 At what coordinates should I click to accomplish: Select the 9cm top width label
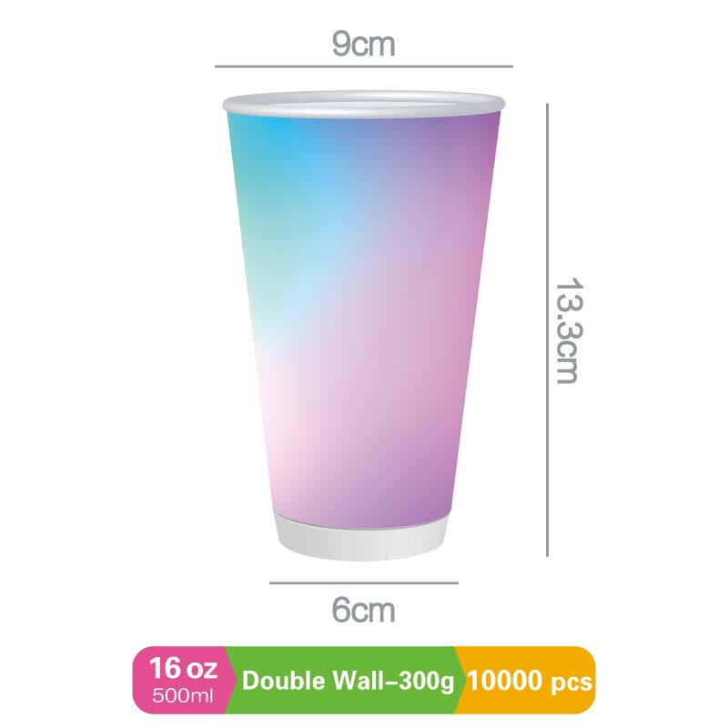point(363,44)
